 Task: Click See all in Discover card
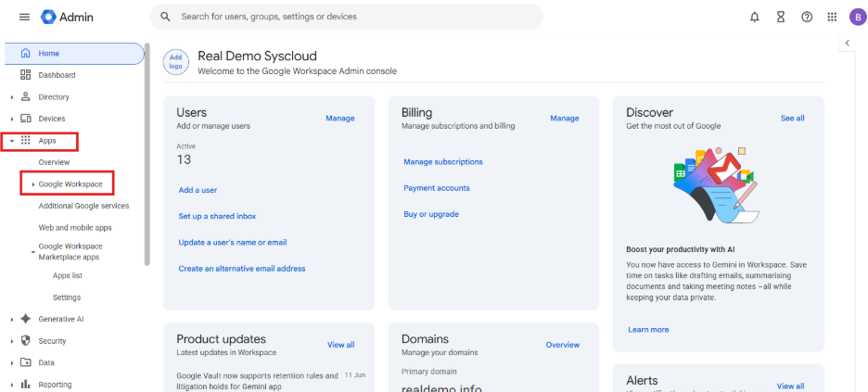[792, 119]
